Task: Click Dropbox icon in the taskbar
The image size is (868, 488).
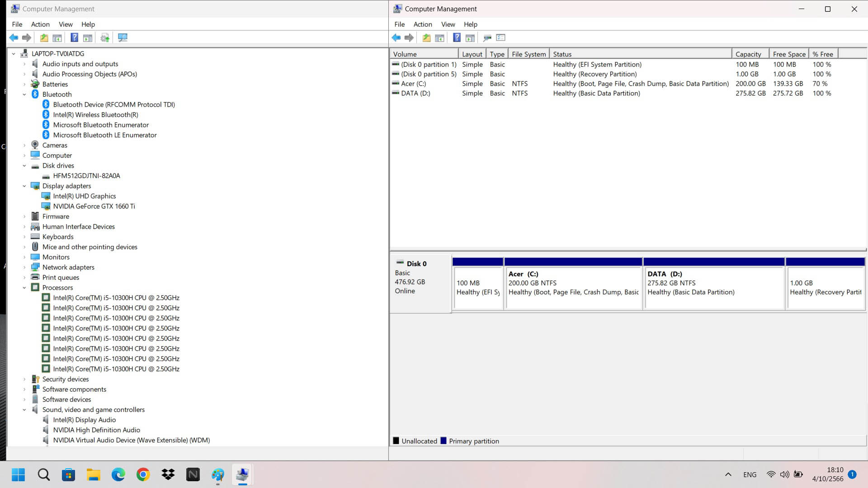Action: [168, 474]
